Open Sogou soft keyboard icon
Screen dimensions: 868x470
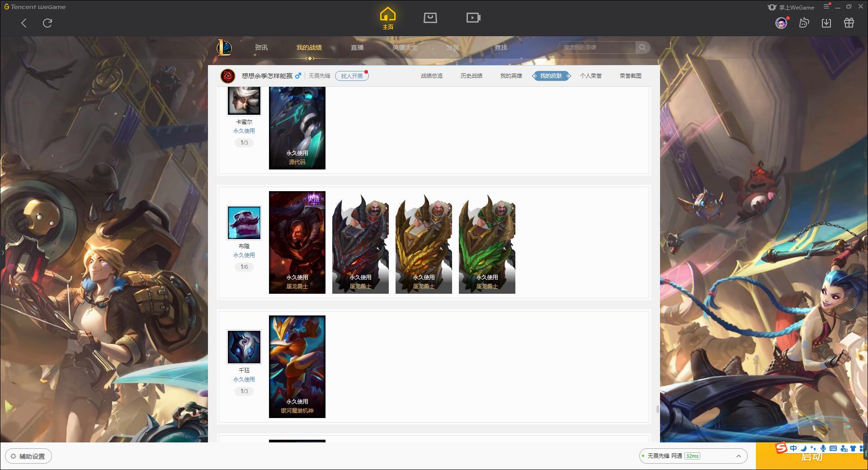coord(833,448)
